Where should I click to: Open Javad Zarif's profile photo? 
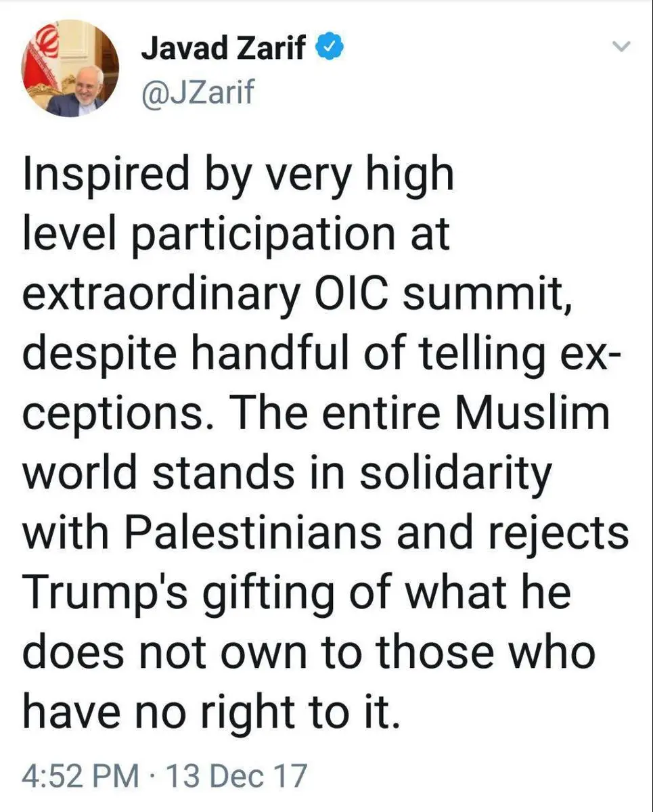click(x=70, y=68)
